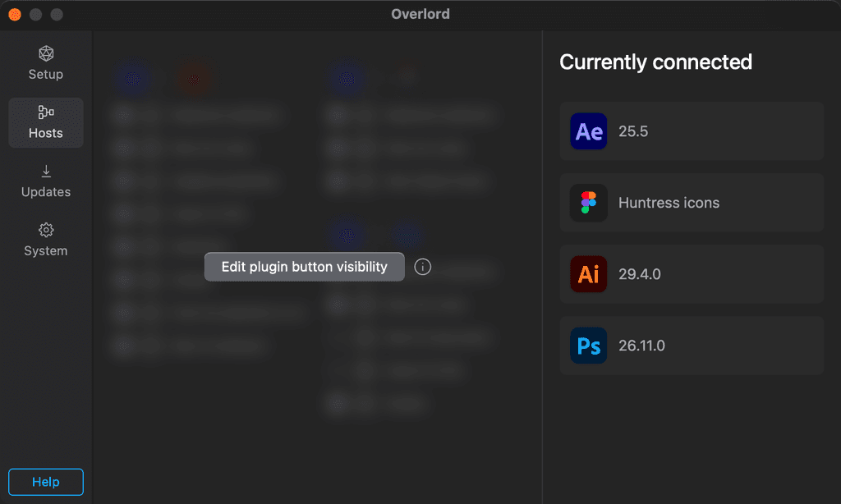Select the After Effects 25.5 version text
The image size is (841, 504).
[633, 131]
